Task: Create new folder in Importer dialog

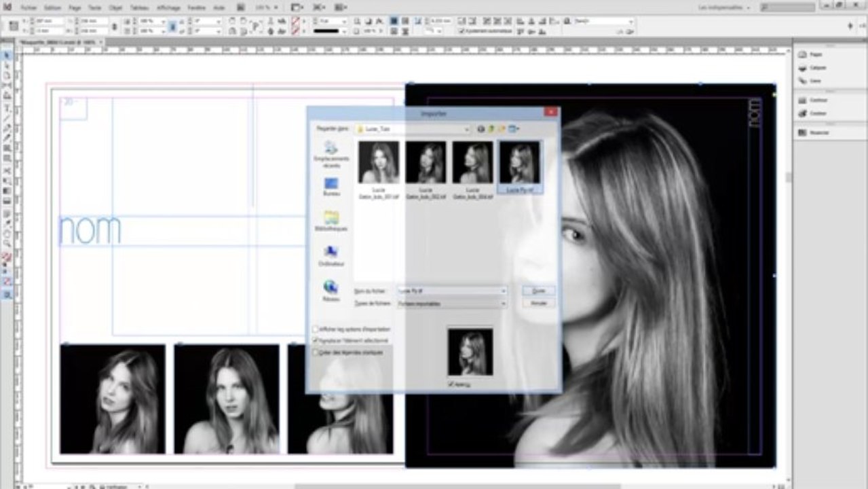Action: coord(503,128)
